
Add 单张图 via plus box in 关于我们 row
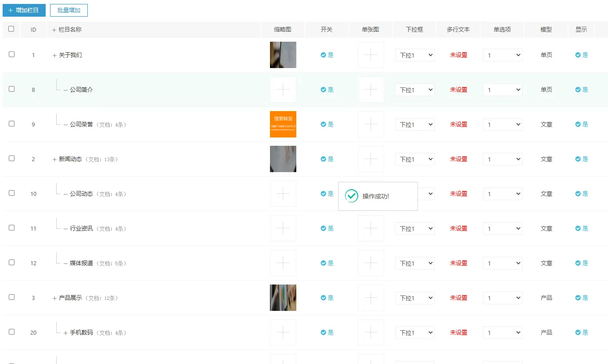(x=371, y=55)
